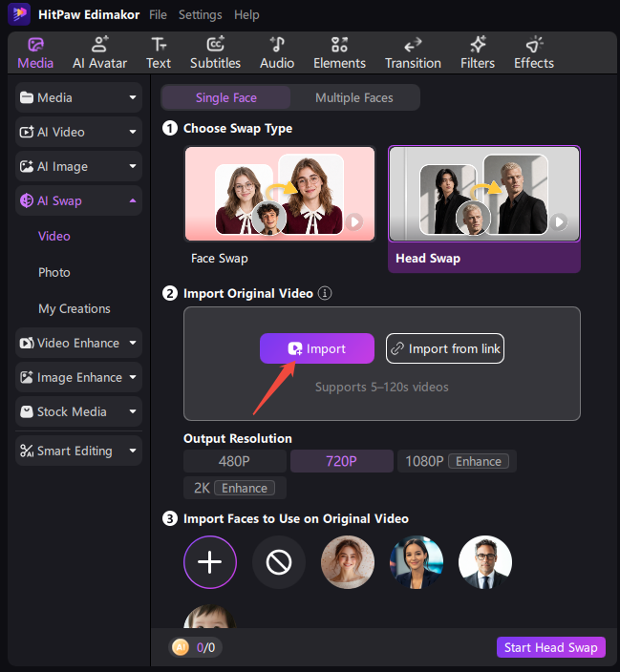Open the AI Avatar tool
Viewport: 620px width, 672px height.
[99, 53]
